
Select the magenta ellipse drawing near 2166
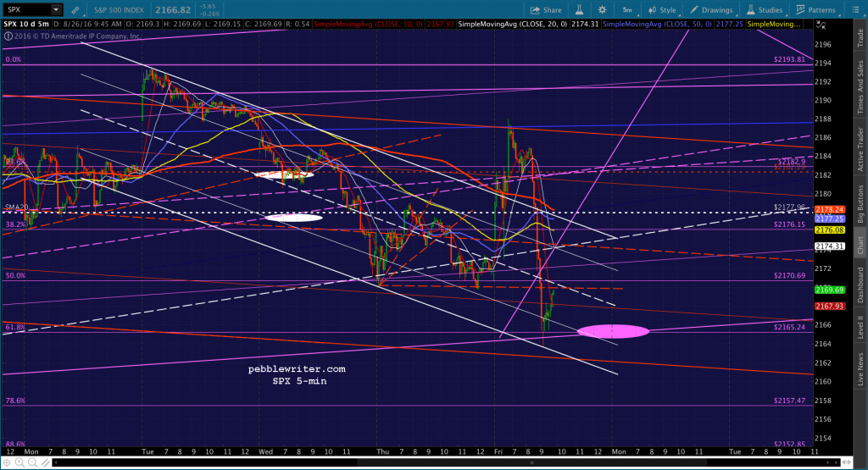click(613, 331)
